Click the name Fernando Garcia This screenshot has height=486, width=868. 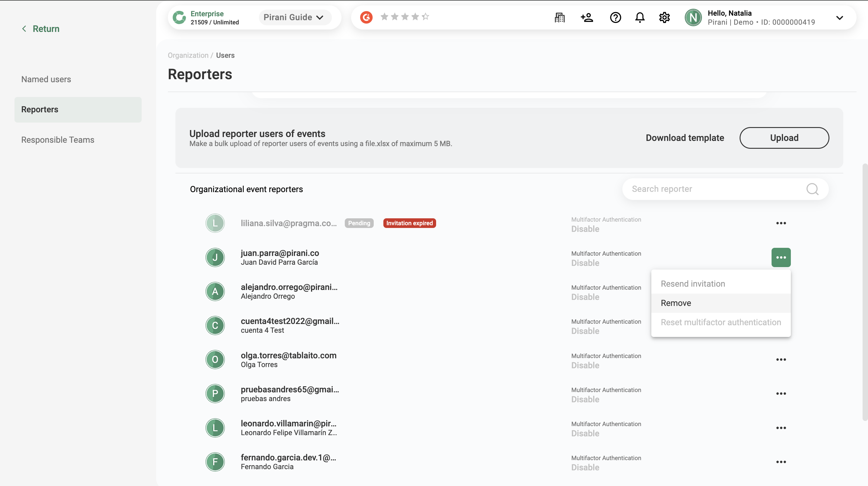[267, 466]
